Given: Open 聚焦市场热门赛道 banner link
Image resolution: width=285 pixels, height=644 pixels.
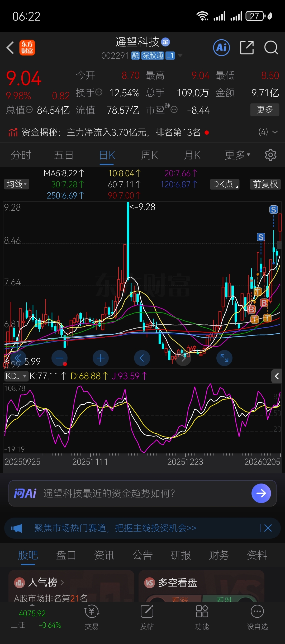Looking at the screenshot, I should [x=116, y=528].
